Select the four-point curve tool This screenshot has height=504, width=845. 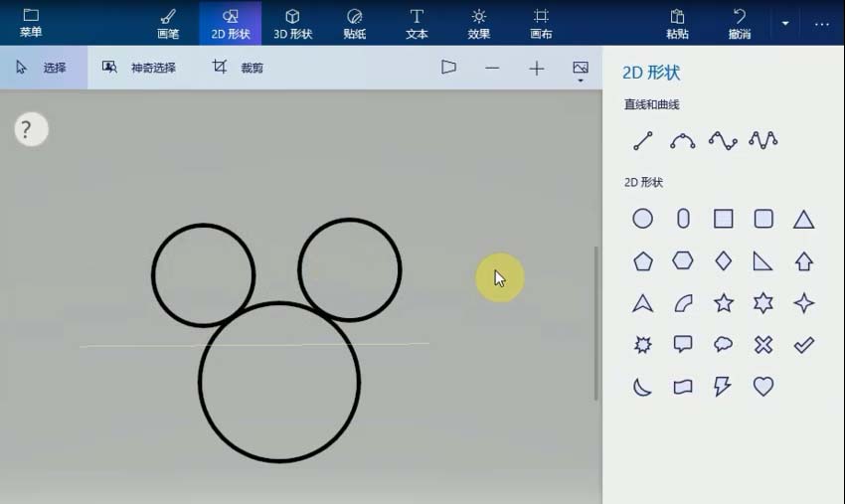tap(723, 141)
